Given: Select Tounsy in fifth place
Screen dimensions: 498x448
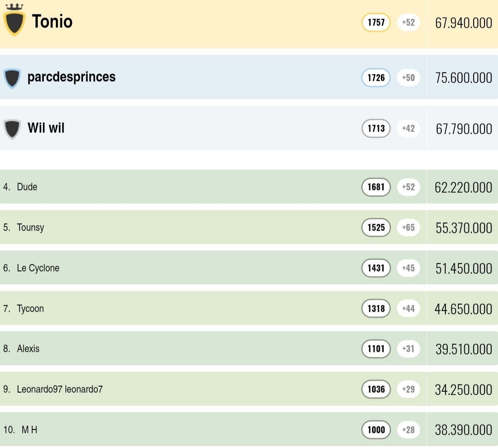Looking at the screenshot, I should pyautogui.click(x=30, y=227).
